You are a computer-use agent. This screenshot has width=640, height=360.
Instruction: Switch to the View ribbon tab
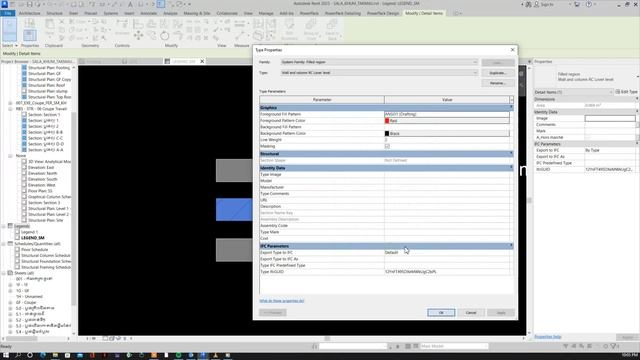(x=248, y=13)
